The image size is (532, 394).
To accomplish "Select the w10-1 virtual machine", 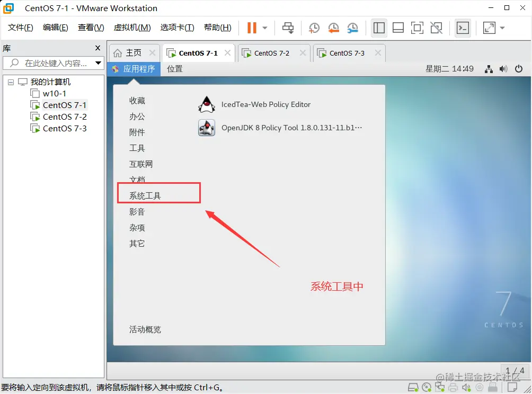I will 54,94.
